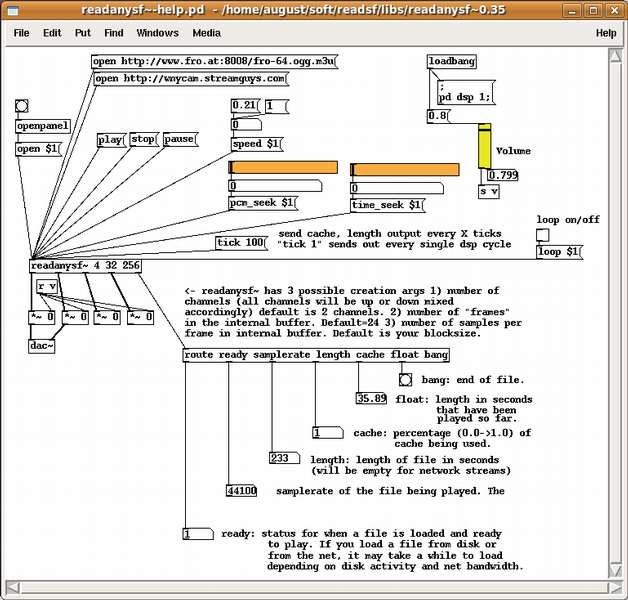The height and width of the screenshot is (600, 628).
Task: Click the vertical scrollbar down arrow
Action: (x=616, y=570)
